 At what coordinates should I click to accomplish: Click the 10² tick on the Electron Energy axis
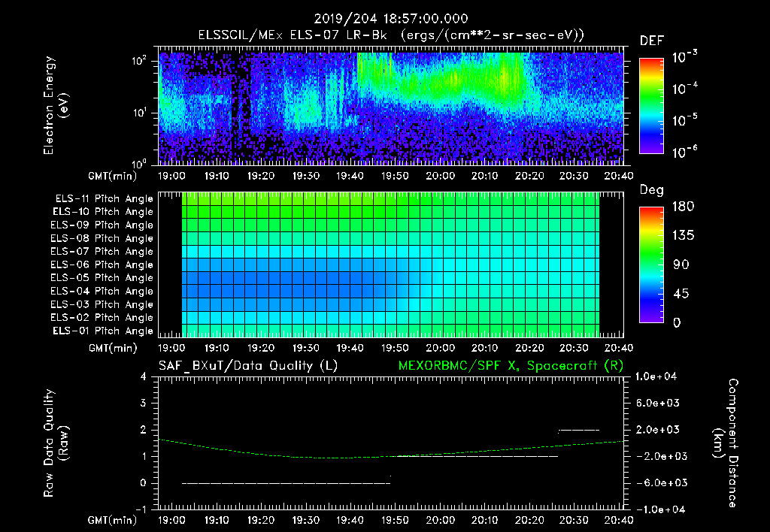139,61
